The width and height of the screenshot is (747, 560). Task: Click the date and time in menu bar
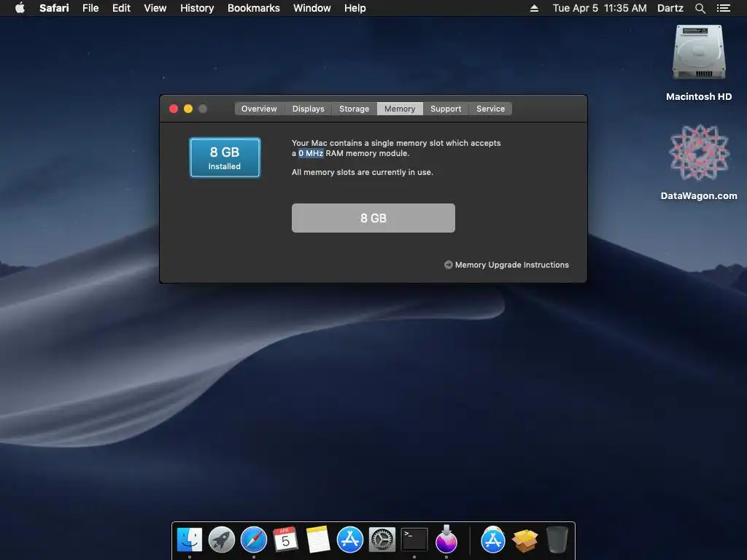point(600,8)
